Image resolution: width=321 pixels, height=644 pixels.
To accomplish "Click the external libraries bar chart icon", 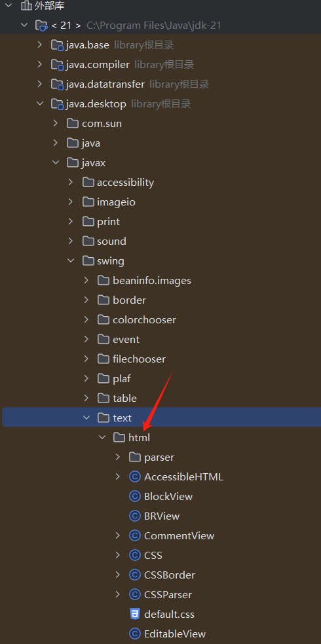I will coord(26,6).
